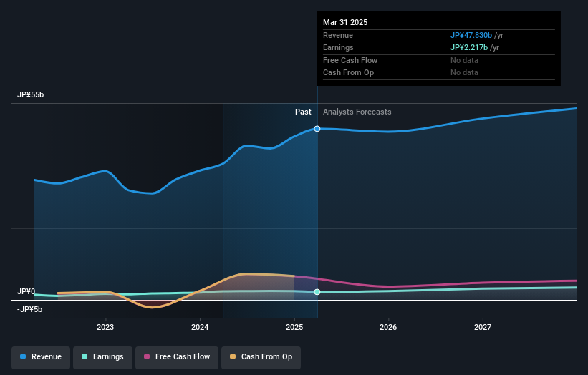Click No data in Free Cash Flow row

click(x=464, y=60)
